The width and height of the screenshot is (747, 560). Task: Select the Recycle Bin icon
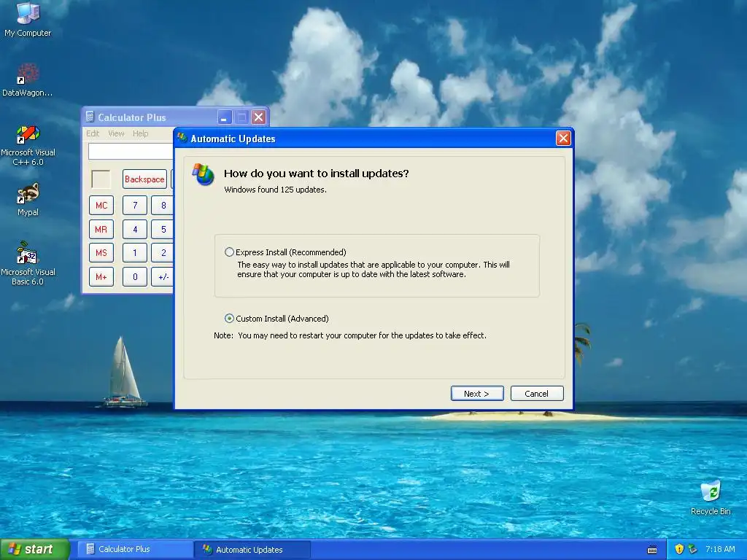coord(711,498)
